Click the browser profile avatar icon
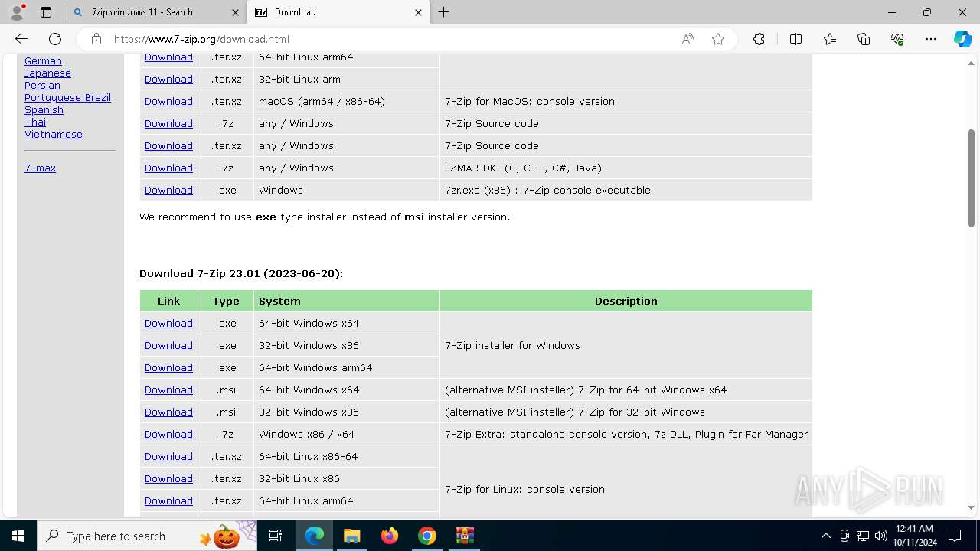The width and height of the screenshot is (980, 551). [x=17, y=12]
